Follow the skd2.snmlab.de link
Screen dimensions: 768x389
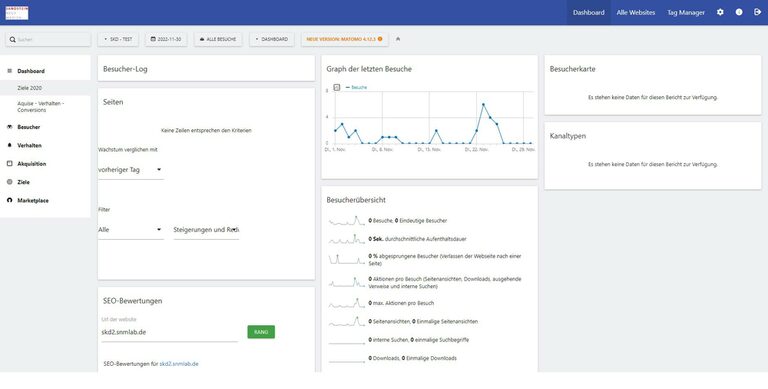(179, 364)
